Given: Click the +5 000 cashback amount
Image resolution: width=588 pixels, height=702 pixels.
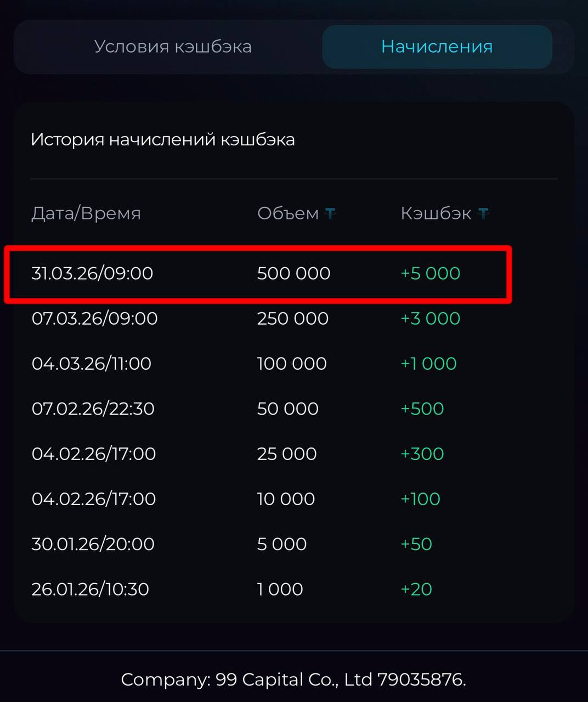Looking at the screenshot, I should tap(430, 273).
